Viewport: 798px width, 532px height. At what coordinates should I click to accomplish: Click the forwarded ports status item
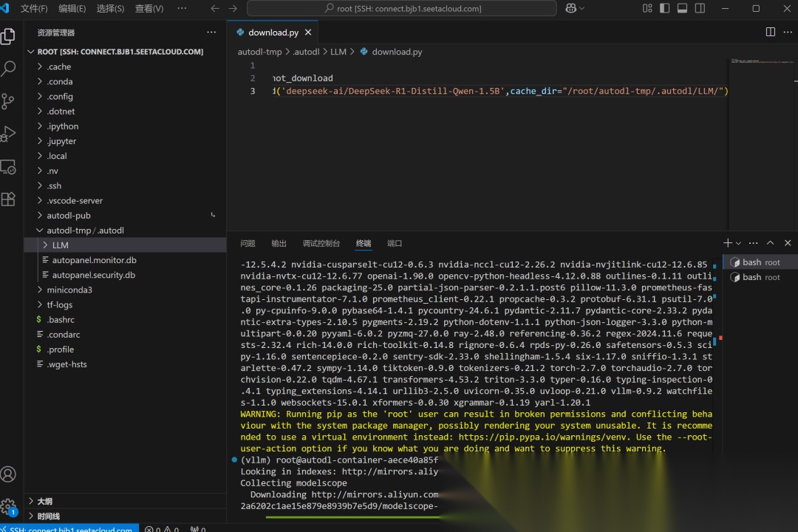[197, 529]
